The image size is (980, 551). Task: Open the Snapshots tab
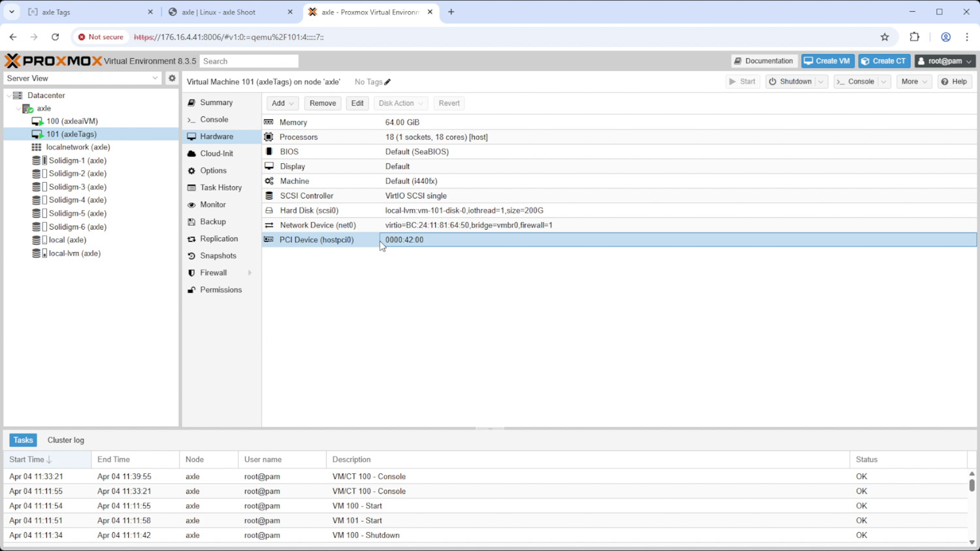221,256
